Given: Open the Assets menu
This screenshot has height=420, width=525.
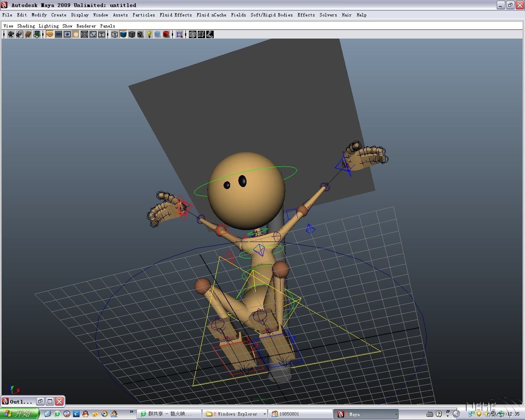Looking at the screenshot, I should click(x=120, y=15).
